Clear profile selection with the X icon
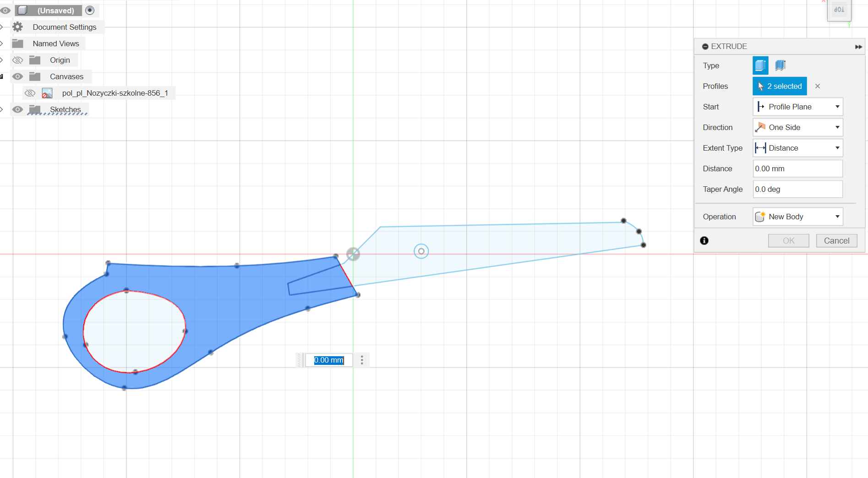 coord(818,86)
